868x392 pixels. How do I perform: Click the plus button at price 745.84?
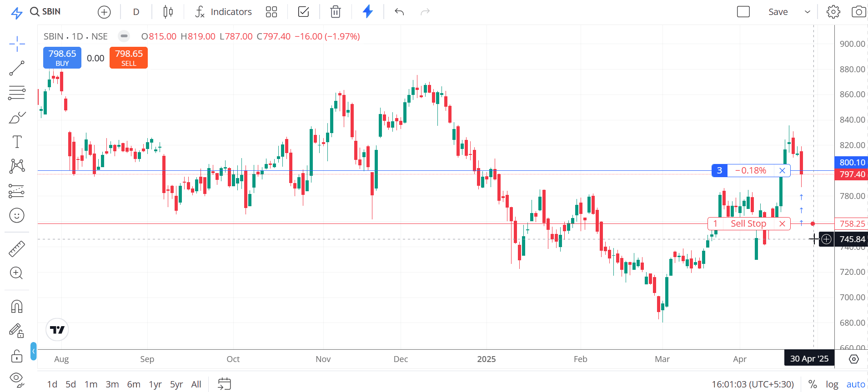pos(826,239)
